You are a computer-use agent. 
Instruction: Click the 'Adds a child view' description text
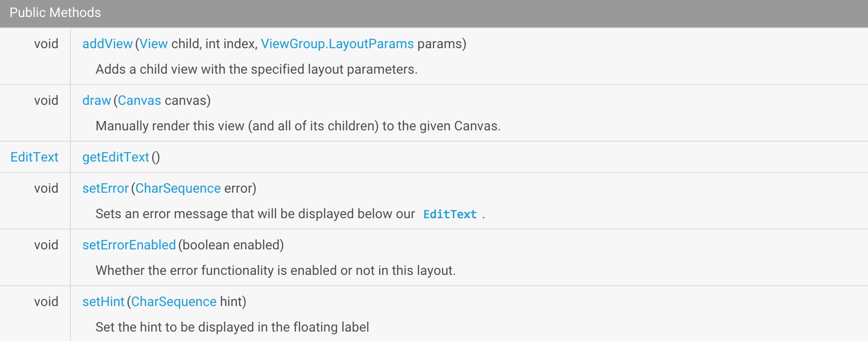click(256, 69)
